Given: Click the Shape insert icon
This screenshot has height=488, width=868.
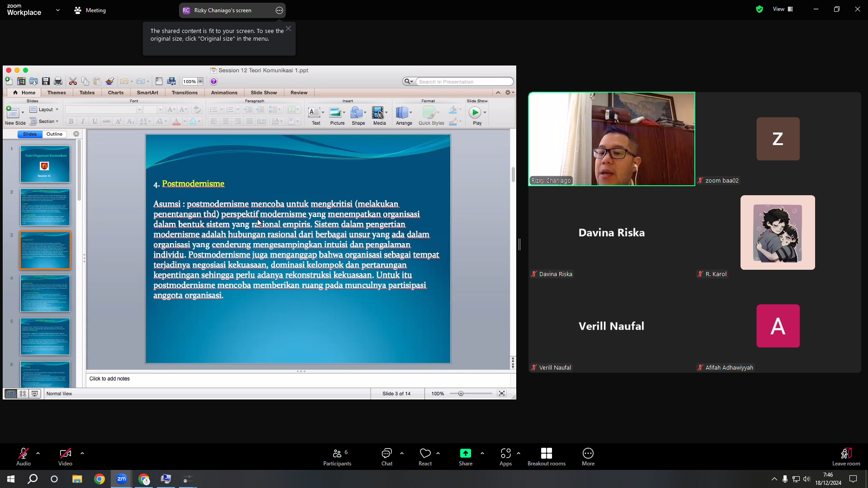Looking at the screenshot, I should pyautogui.click(x=357, y=112).
